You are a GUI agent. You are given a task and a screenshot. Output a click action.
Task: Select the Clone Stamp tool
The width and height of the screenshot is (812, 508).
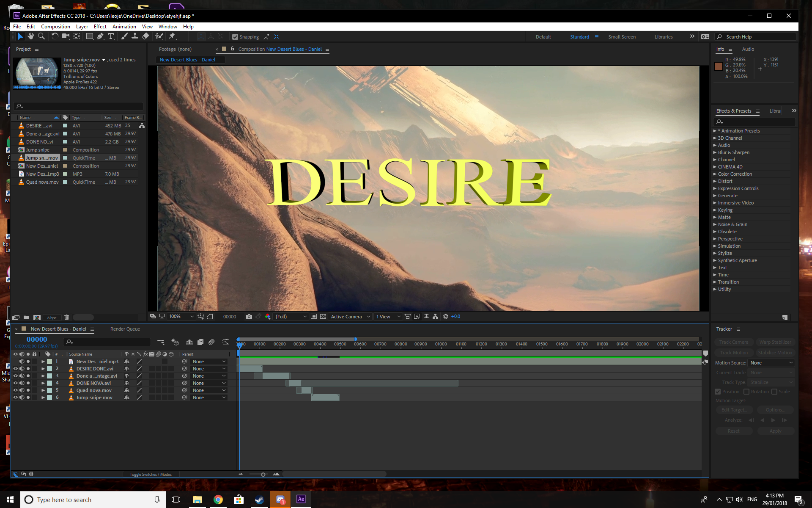(x=134, y=37)
